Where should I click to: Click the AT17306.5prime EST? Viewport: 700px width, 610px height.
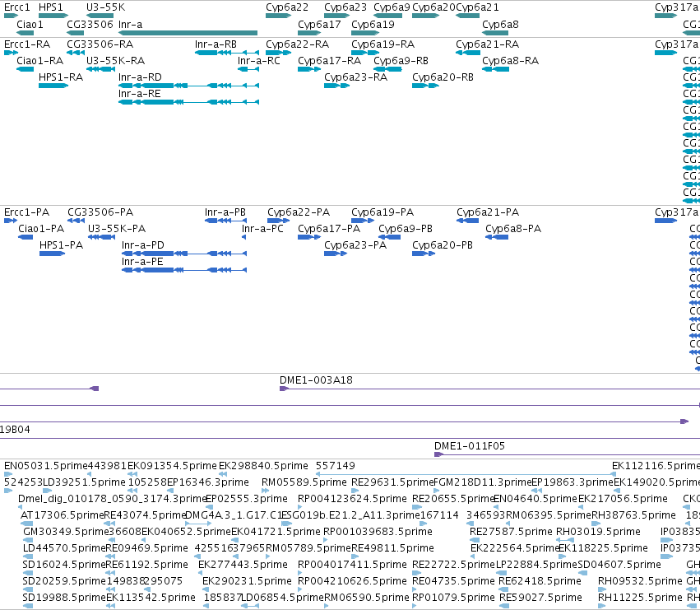coord(27,524)
